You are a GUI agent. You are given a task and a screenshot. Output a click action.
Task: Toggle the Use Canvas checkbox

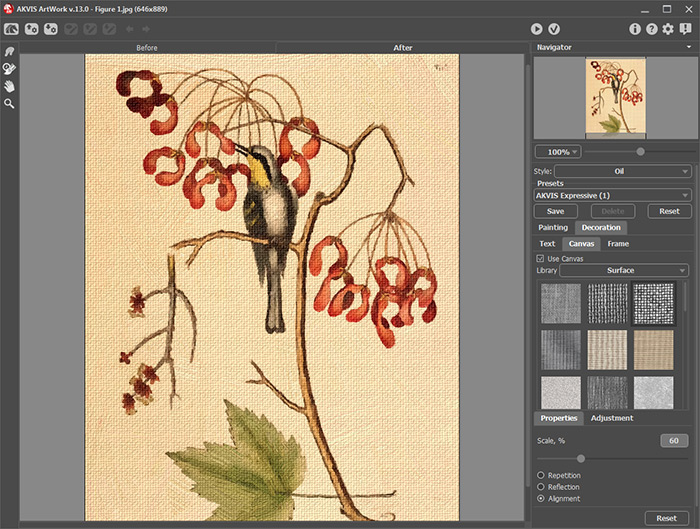tap(540, 258)
